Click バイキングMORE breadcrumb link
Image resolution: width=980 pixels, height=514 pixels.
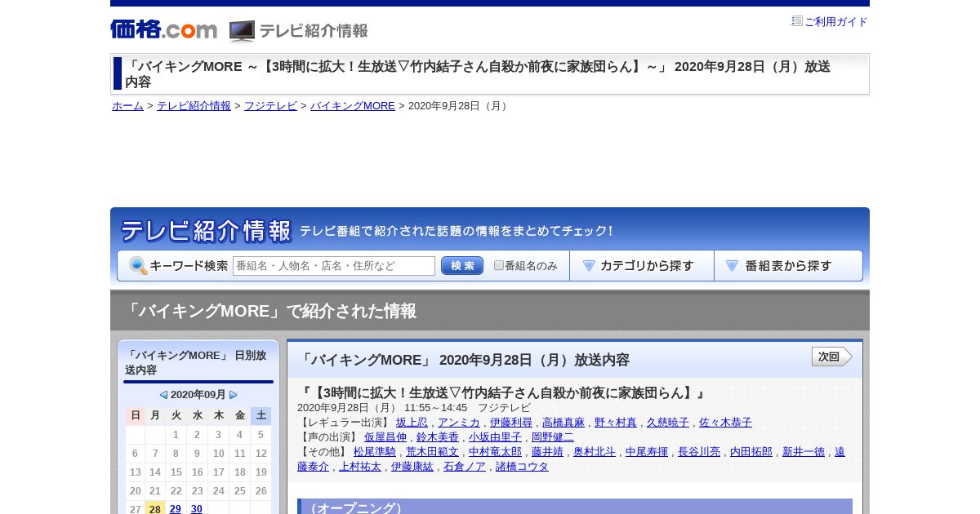[353, 106]
